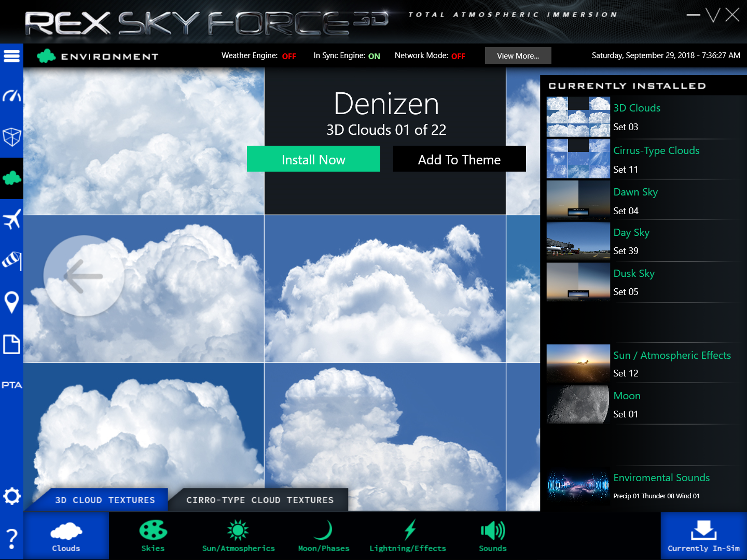Open the help question mark icon
The image size is (747, 560).
[x=11, y=539]
